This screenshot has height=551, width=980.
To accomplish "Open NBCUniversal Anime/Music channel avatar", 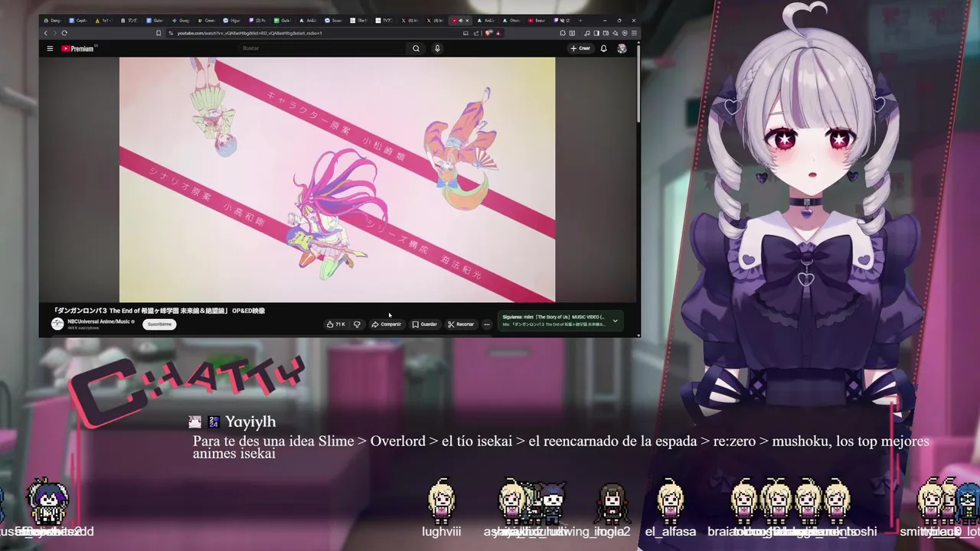I will coord(57,324).
